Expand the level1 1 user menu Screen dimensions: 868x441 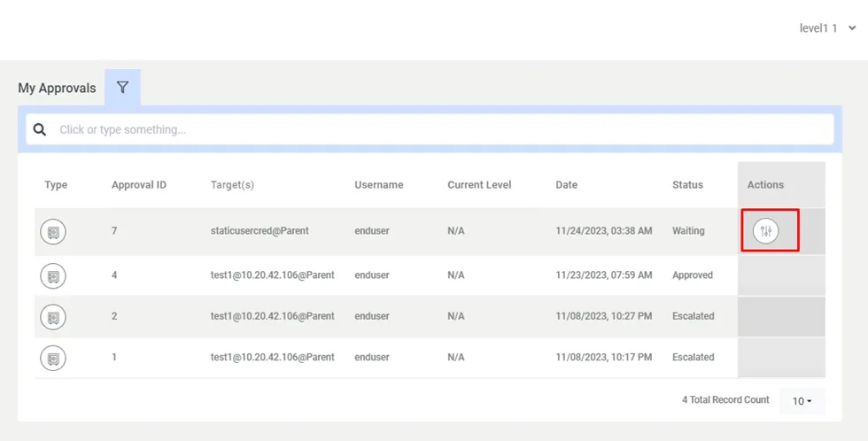point(827,28)
